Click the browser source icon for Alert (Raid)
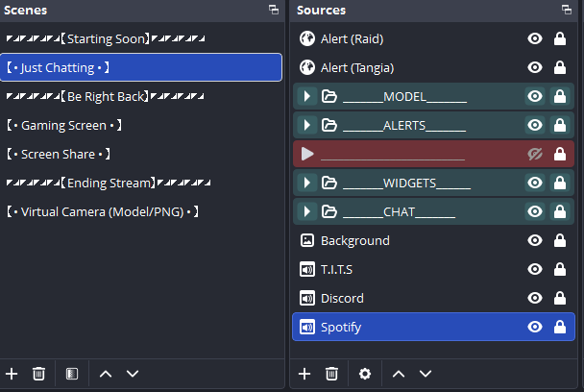The width and height of the screenshot is (584, 392). (x=307, y=38)
